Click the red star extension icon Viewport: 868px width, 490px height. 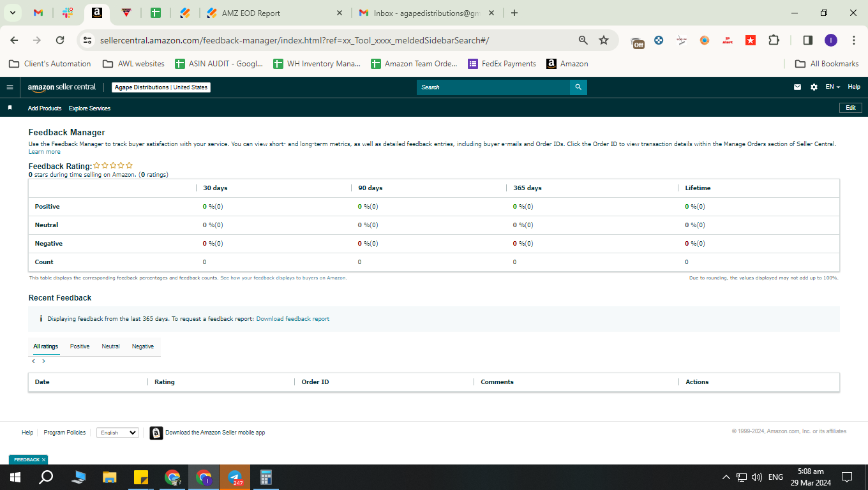[751, 40]
